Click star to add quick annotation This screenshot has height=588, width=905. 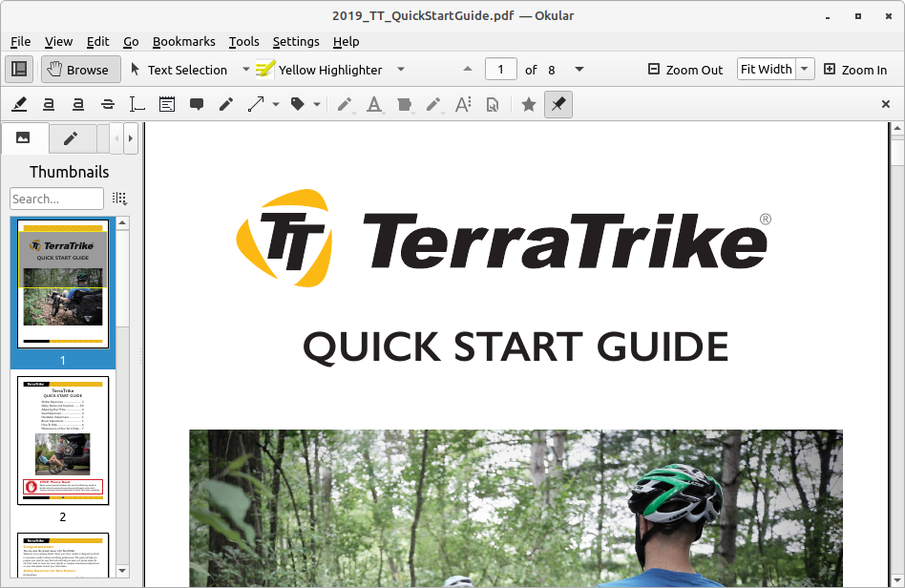(528, 104)
